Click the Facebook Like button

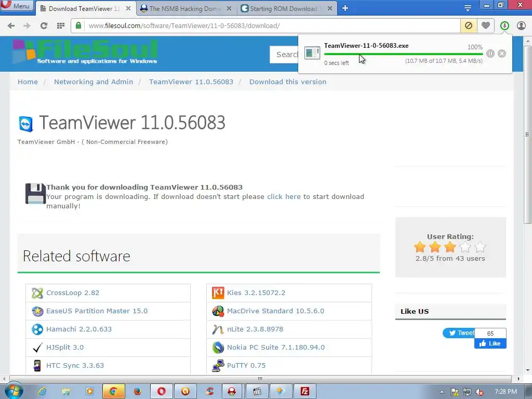tap(490, 343)
